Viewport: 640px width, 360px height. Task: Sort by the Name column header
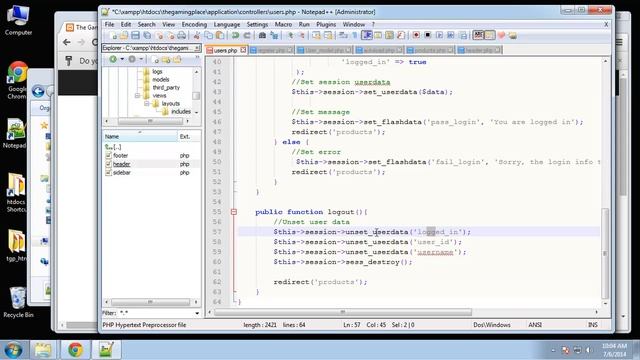point(140,136)
